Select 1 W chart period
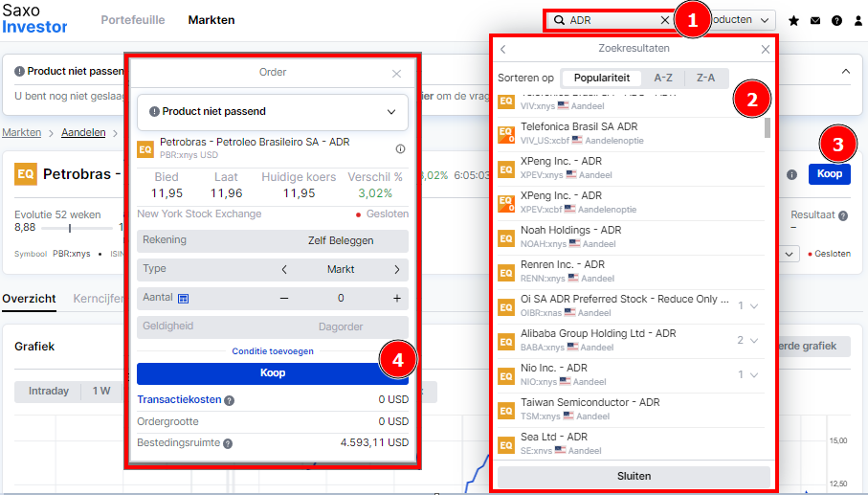Viewport: 868px width, 495px height. pyautogui.click(x=101, y=392)
